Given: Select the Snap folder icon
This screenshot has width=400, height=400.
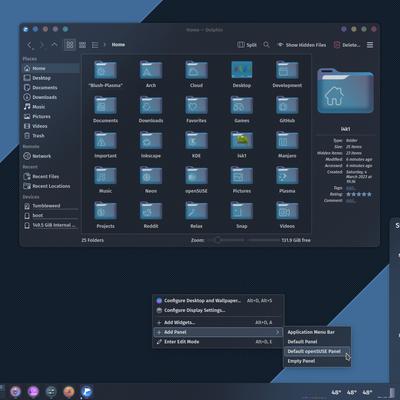Looking at the screenshot, I should coord(242,211).
